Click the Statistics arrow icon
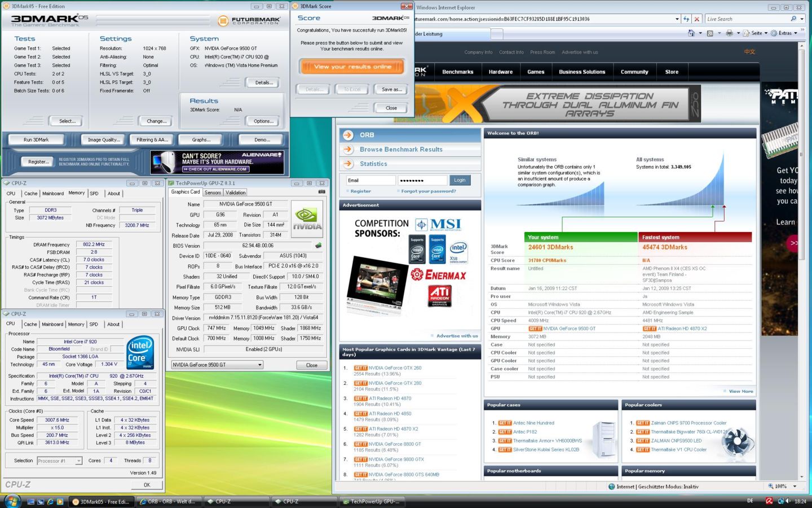Viewport: 812px width, 508px height. (348, 164)
